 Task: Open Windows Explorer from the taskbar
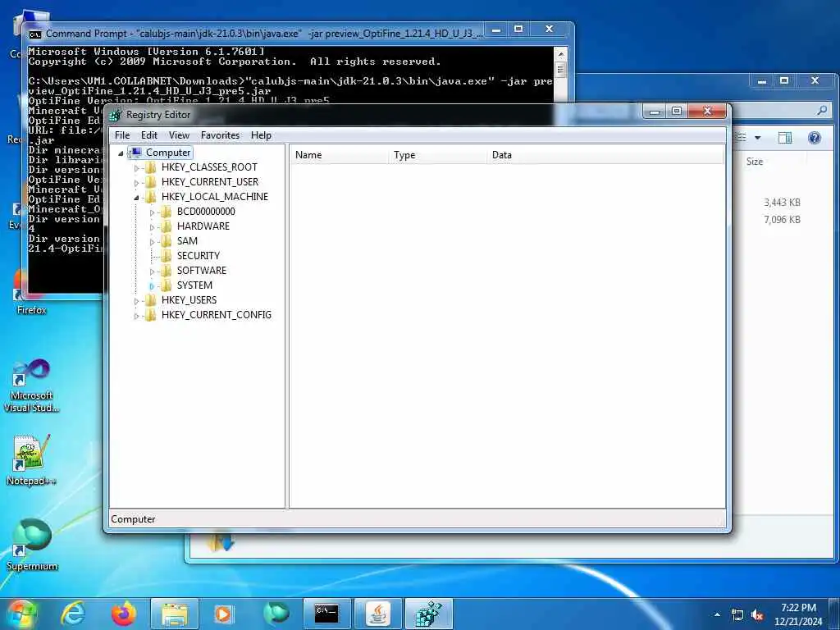(x=175, y=614)
